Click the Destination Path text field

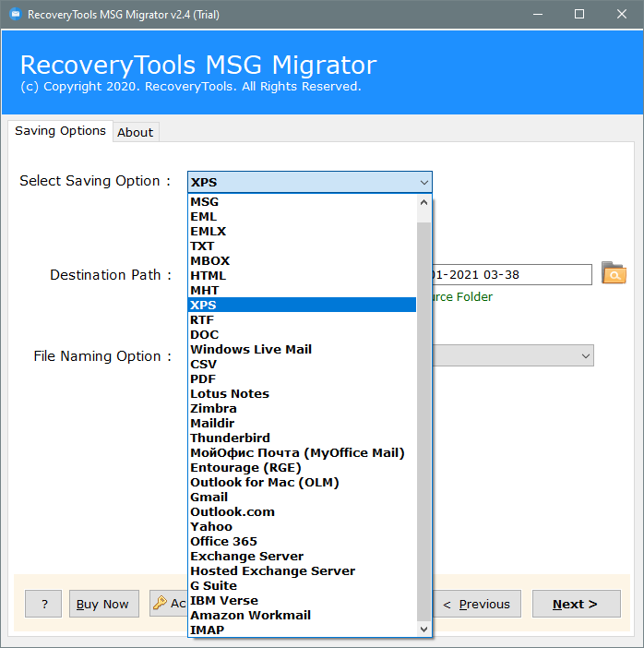(x=512, y=275)
